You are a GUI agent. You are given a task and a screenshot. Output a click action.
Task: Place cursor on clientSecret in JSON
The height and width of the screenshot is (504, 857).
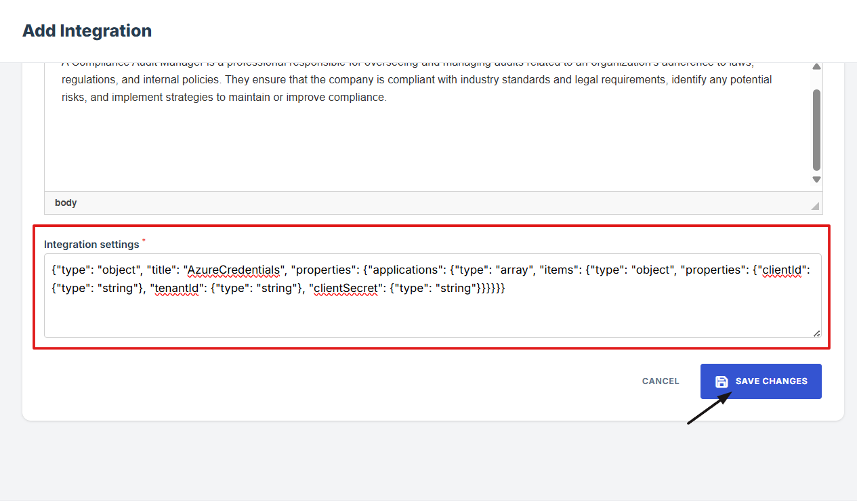tap(346, 289)
